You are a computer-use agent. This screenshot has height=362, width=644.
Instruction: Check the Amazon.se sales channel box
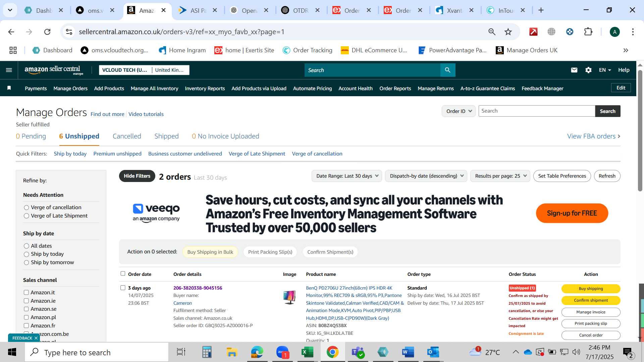26,309
